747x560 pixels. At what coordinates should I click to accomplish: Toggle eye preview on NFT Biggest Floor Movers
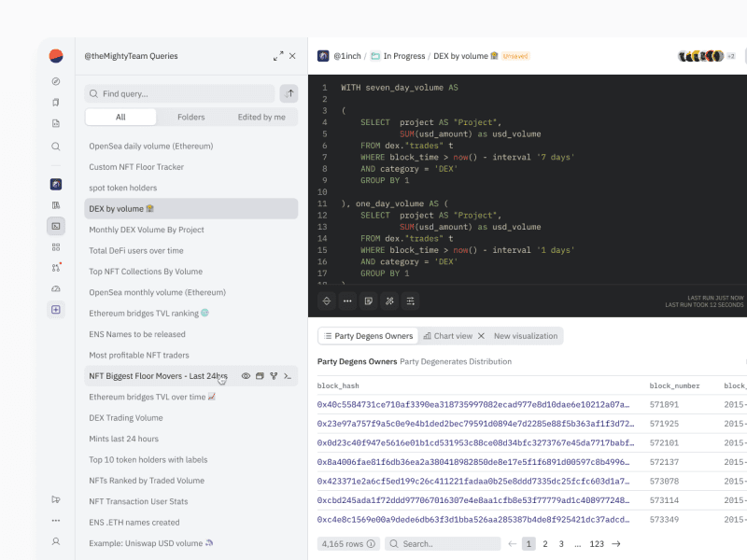(x=247, y=376)
